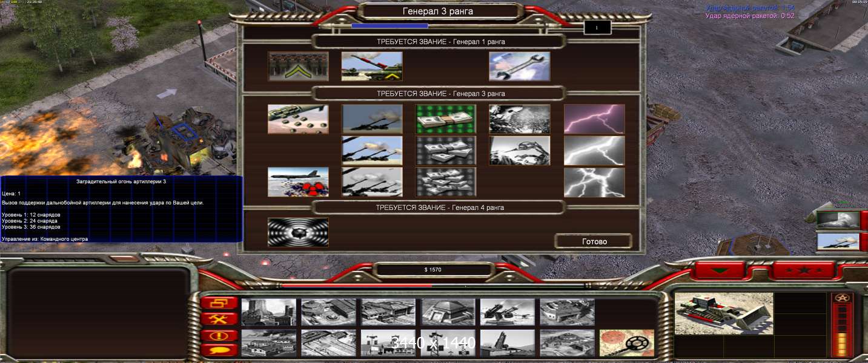Build Gattling Cannon from dozer menu
This screenshot has height=363, width=868.
pos(508,312)
